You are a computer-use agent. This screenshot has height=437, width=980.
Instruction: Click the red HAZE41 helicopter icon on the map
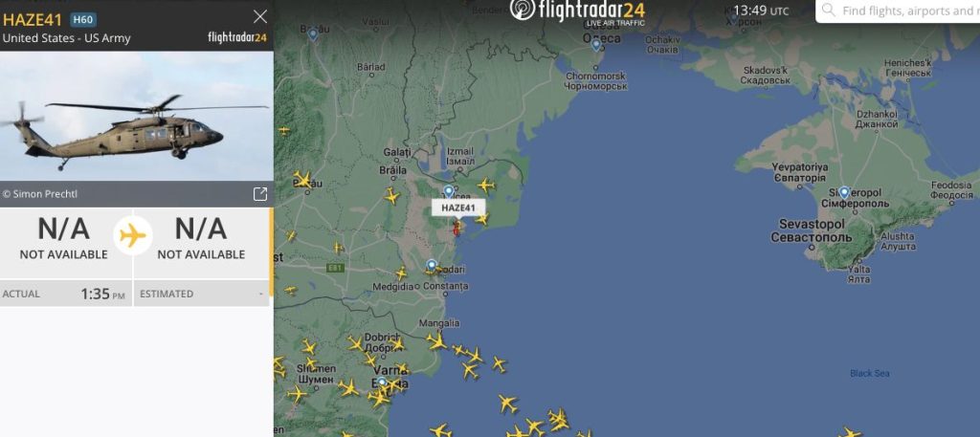pyautogui.click(x=457, y=229)
